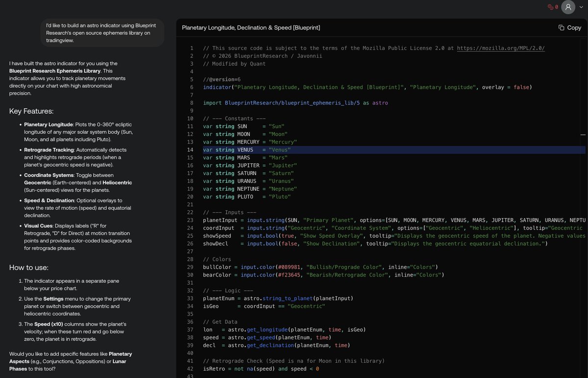This screenshot has width=588, height=378.
Task: Click the planetEnum string_to_planet line
Action: tap(278, 299)
